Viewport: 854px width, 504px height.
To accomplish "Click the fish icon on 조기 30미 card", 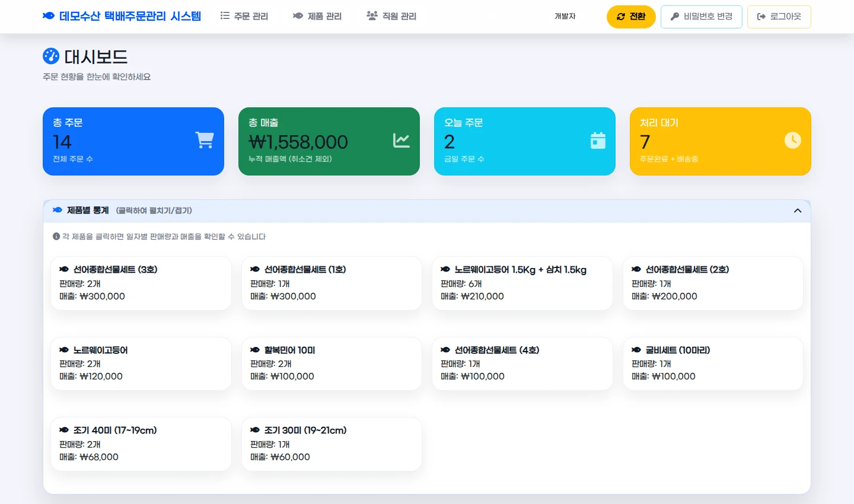I will coord(255,430).
